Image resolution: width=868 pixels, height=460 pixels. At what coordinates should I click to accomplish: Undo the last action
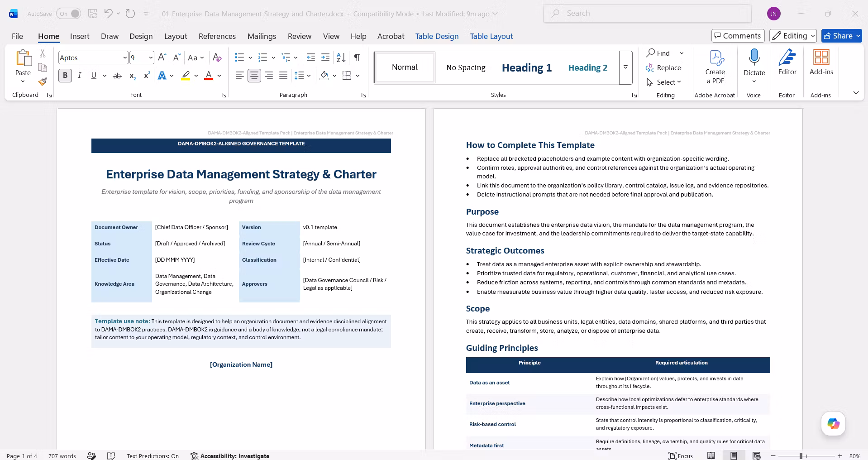tap(108, 14)
